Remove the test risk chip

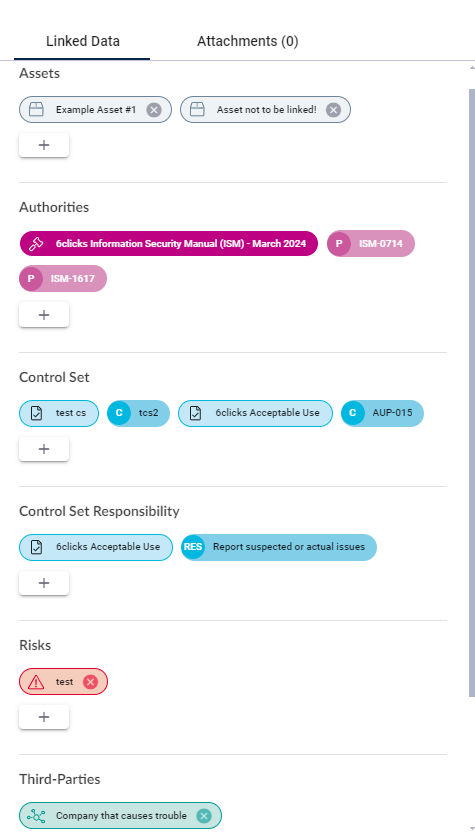90,682
